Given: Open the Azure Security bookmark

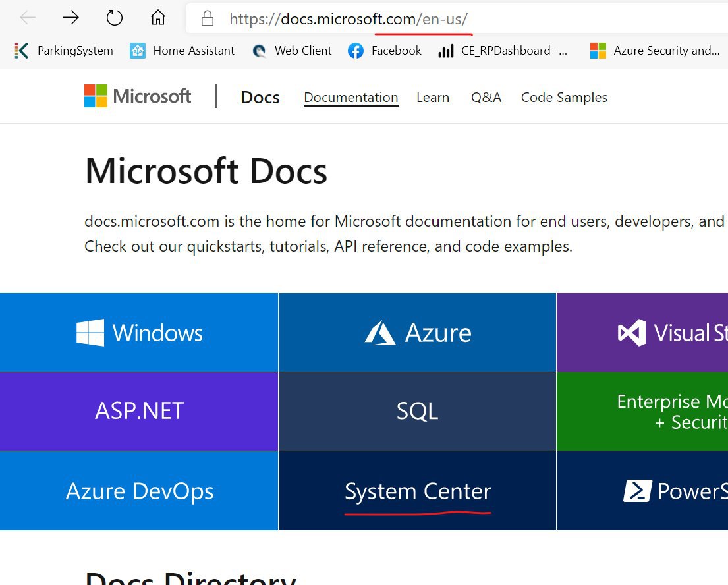Looking at the screenshot, I should [x=655, y=51].
